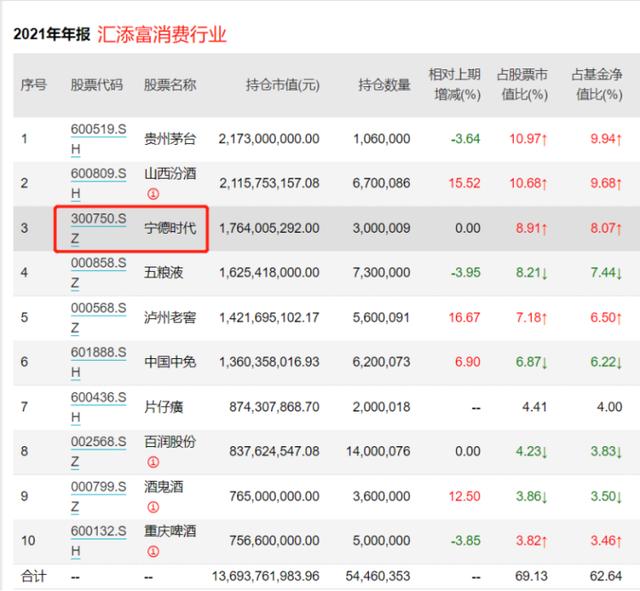640x591 pixels.
Task: Click the stock name 山西汾酒
Action: [x=170, y=173]
